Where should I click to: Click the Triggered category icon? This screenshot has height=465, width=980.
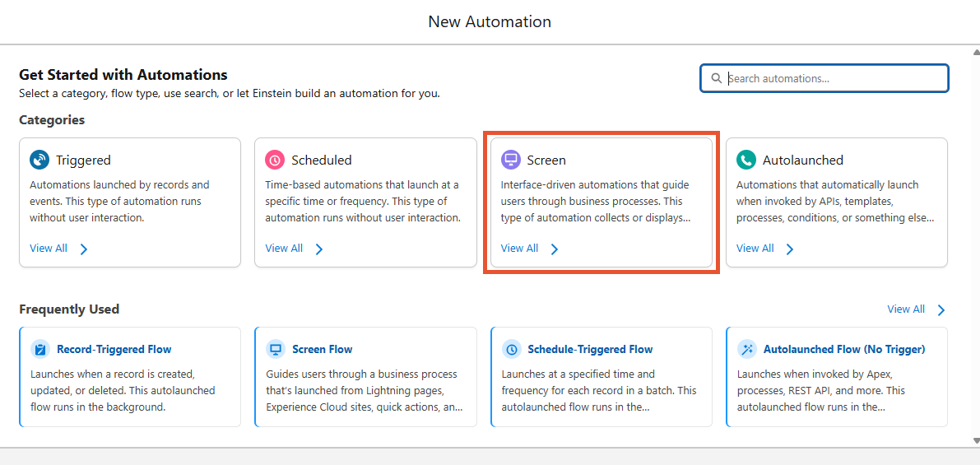[x=39, y=160]
